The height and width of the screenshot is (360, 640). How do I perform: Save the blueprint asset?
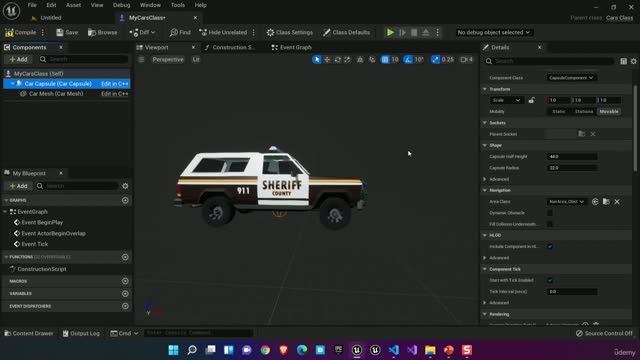pos(67,32)
